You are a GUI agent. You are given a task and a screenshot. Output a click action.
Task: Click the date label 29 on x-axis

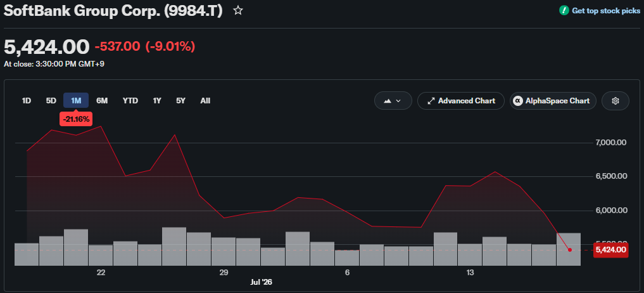click(224, 273)
